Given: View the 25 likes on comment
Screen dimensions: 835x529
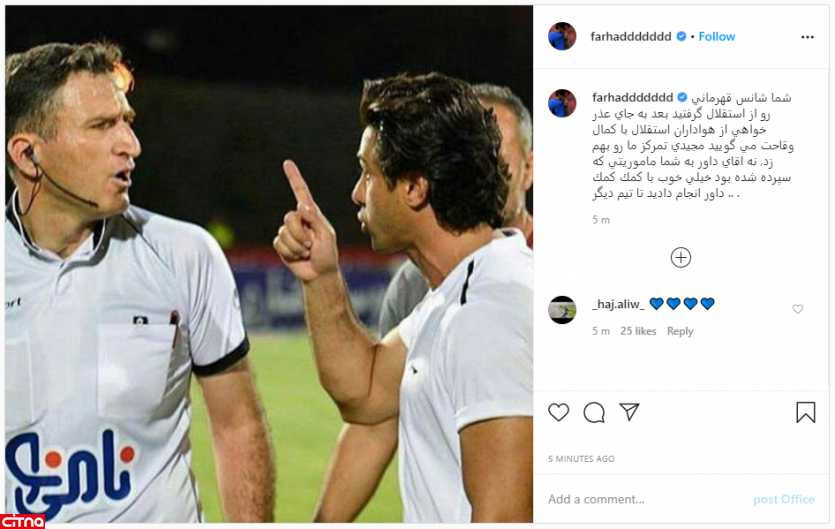Looking at the screenshot, I should (x=638, y=331).
